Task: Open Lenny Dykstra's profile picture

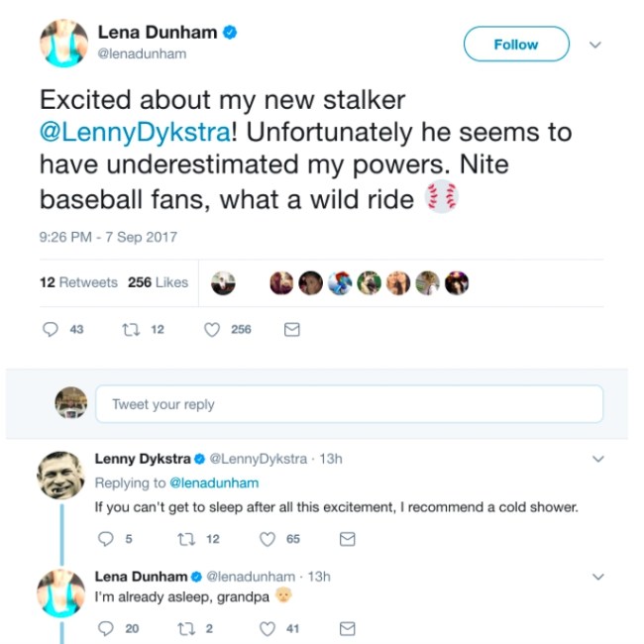Action: (x=61, y=476)
